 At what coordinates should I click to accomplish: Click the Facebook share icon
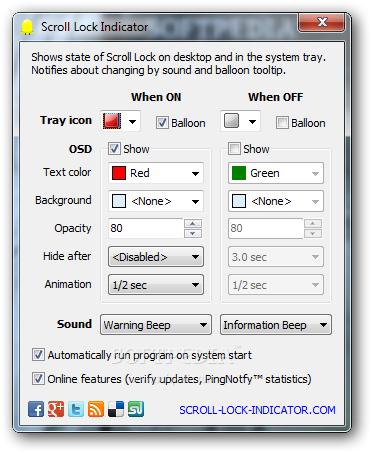(36, 409)
